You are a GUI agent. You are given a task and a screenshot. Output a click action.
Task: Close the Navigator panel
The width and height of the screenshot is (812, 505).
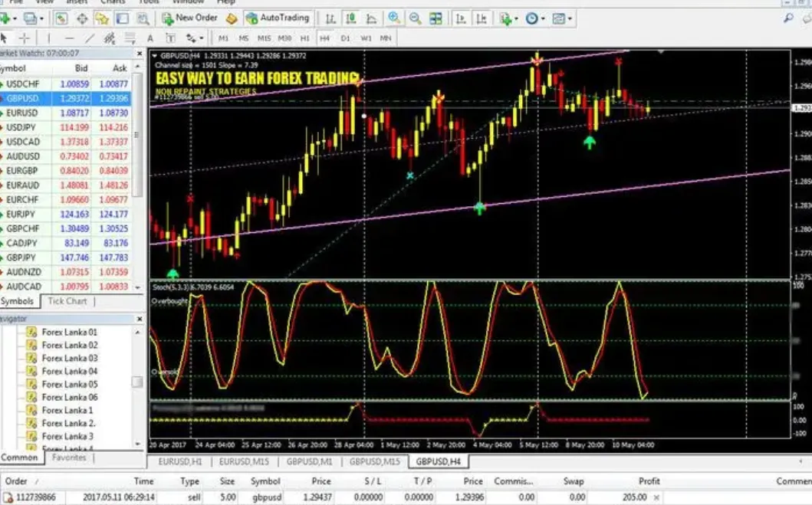(x=140, y=319)
